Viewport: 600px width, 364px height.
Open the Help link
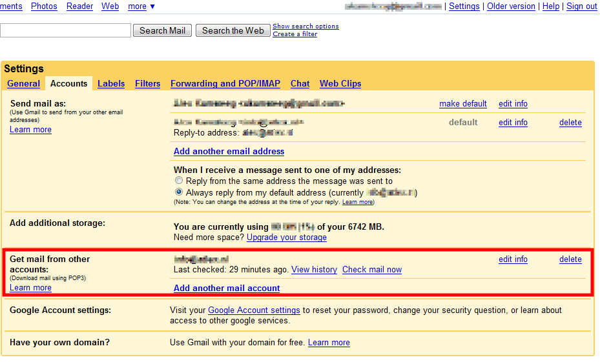tap(551, 6)
